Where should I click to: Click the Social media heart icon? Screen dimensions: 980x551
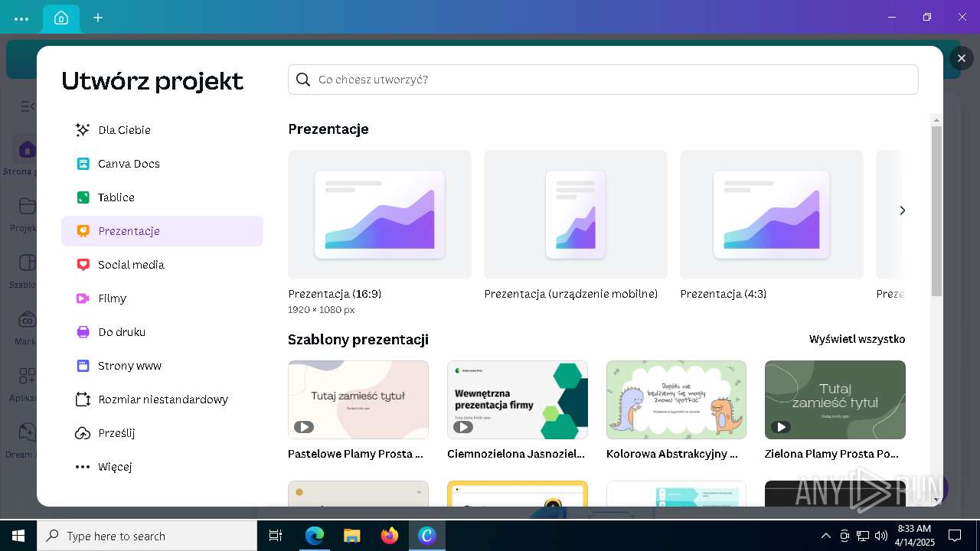pos(83,265)
